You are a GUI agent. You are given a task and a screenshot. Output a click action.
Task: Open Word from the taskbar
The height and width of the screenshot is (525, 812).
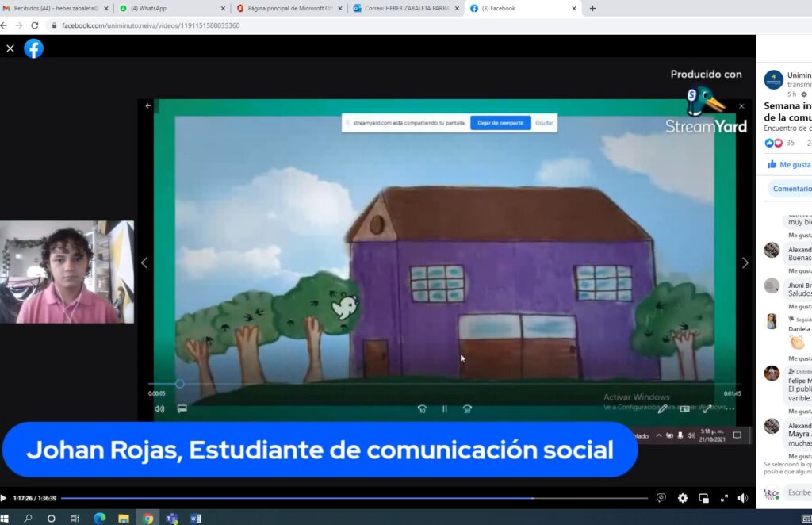196,519
